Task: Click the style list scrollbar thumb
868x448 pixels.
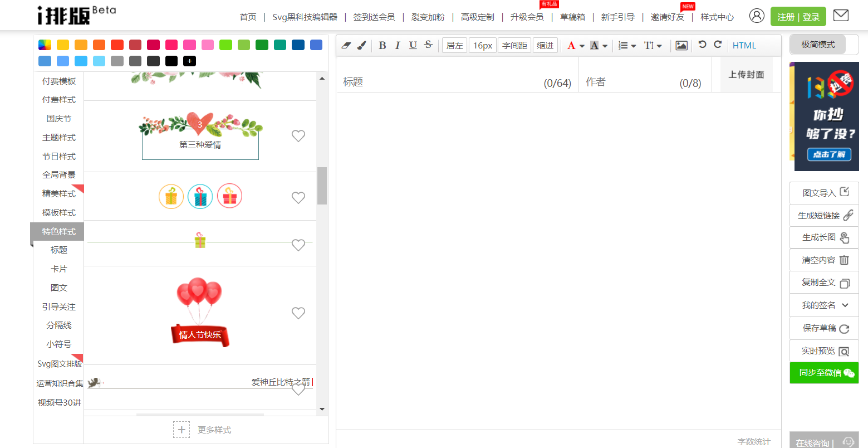Action: pyautogui.click(x=322, y=186)
